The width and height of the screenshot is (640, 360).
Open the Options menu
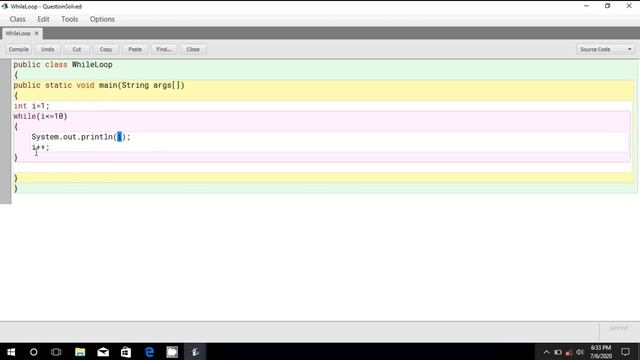(102, 19)
